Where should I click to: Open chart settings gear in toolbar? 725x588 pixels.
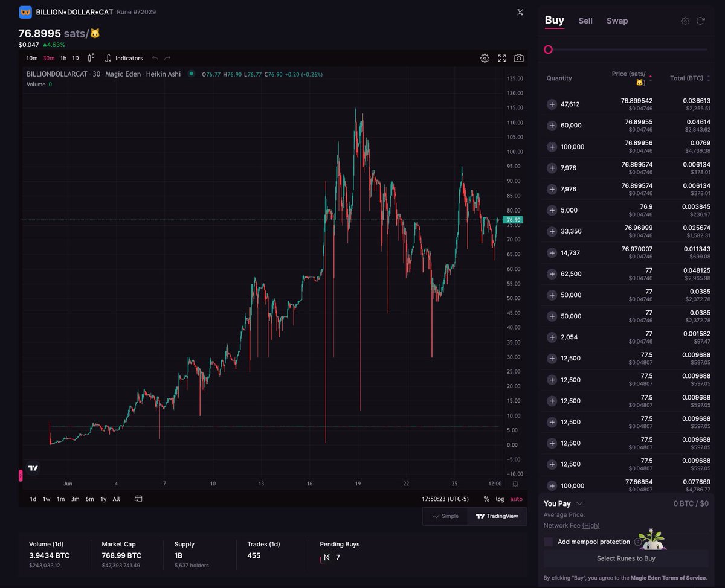pos(485,58)
